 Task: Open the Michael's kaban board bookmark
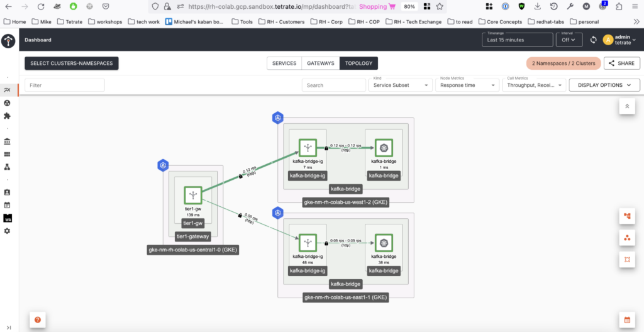click(196, 22)
